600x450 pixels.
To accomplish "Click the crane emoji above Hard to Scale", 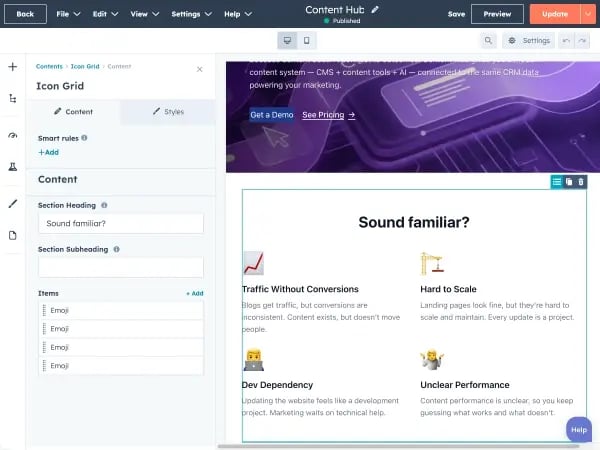I will [432, 263].
